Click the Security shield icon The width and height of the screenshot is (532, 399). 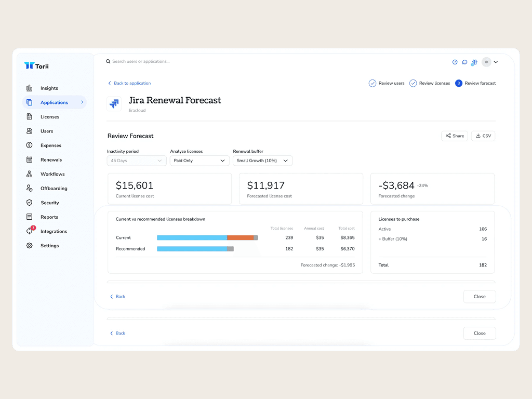point(30,203)
